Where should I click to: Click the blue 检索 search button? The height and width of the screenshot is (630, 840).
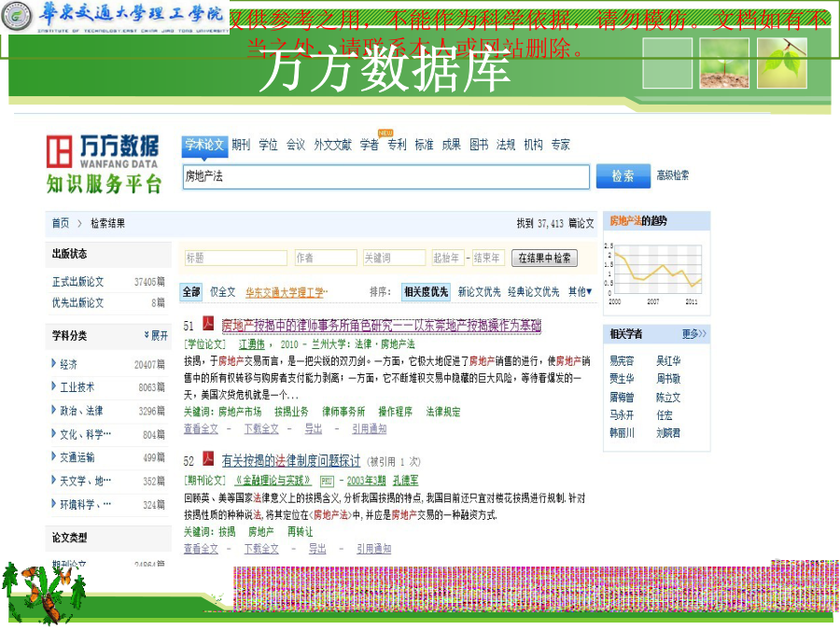(x=623, y=176)
